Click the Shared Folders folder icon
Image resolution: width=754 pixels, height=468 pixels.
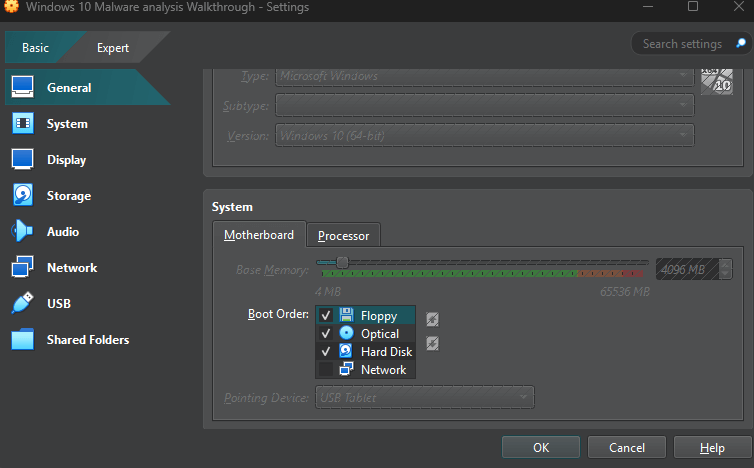pos(23,339)
